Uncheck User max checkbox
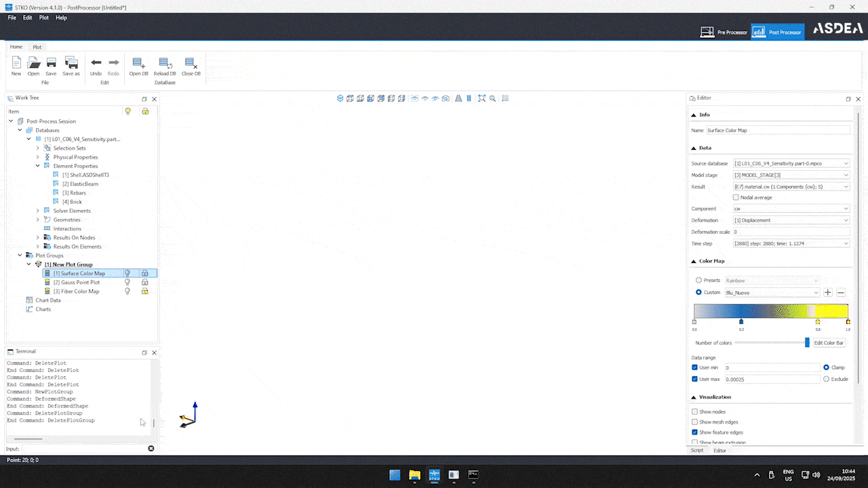868x488 pixels. tap(694, 379)
